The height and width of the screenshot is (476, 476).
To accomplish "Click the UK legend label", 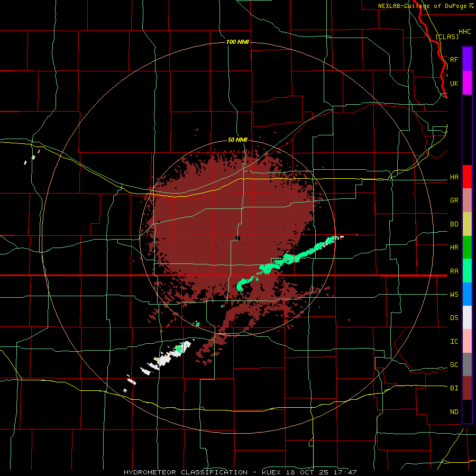I will coord(454,83).
